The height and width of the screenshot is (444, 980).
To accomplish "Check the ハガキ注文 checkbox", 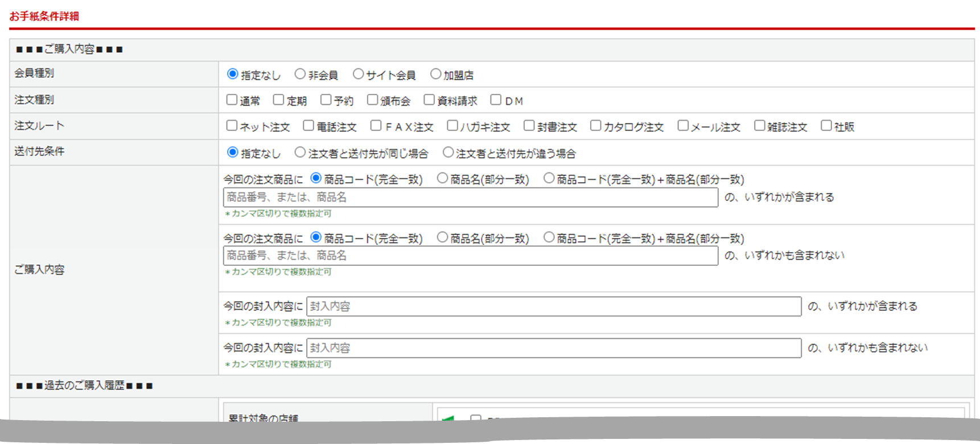I will [452, 125].
